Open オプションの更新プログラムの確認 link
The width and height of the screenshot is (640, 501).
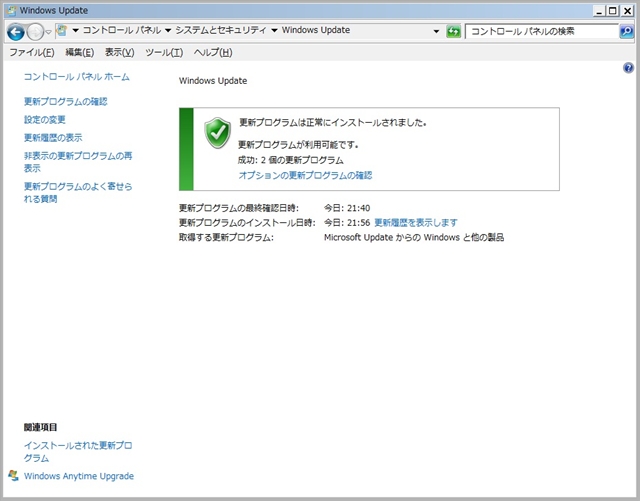point(305,176)
